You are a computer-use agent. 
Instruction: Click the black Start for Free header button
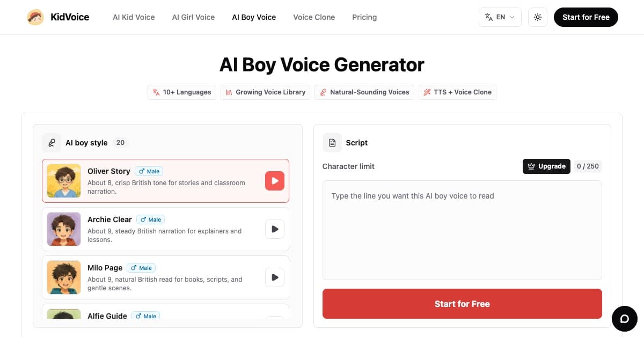(586, 17)
